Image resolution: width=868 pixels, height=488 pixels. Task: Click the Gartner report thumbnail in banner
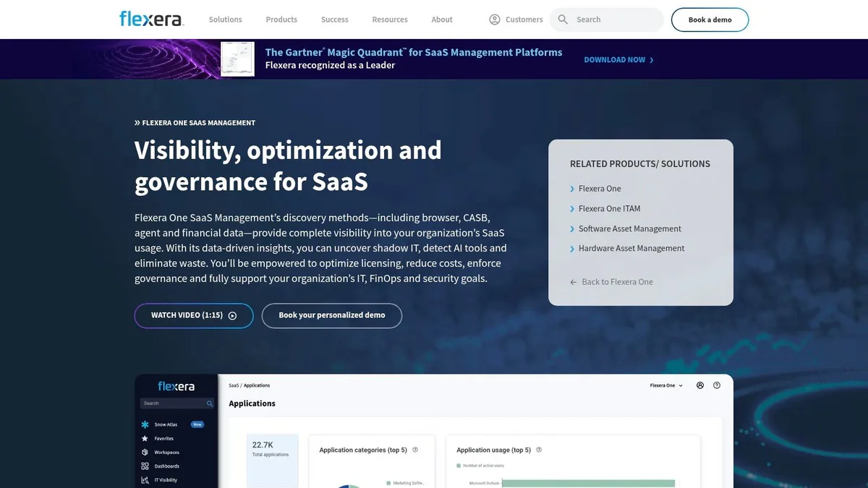(x=237, y=59)
